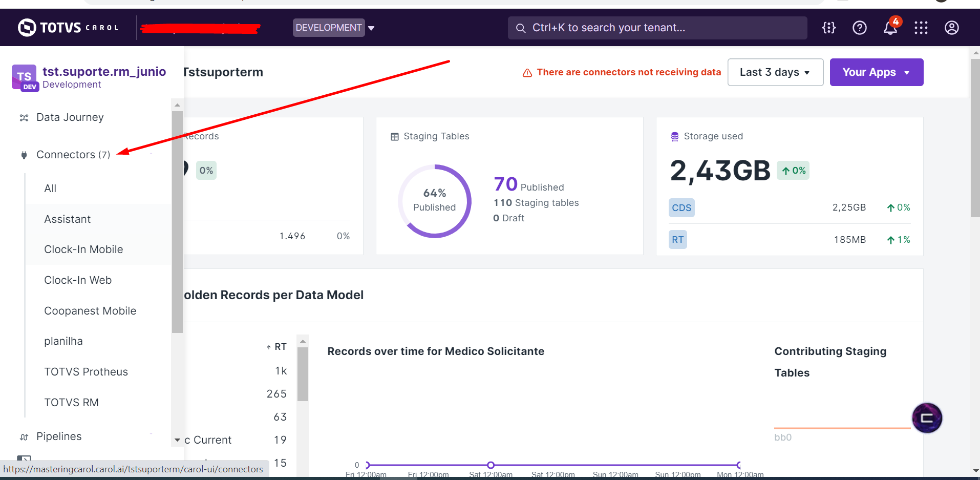
Task: Open the help question mark icon
Action: point(859,28)
